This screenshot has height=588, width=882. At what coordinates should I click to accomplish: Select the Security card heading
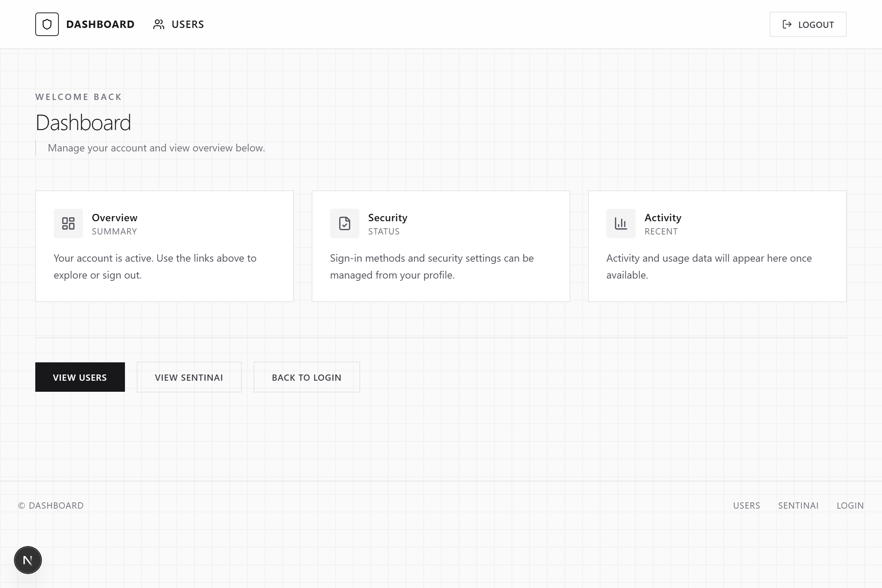tap(387, 218)
